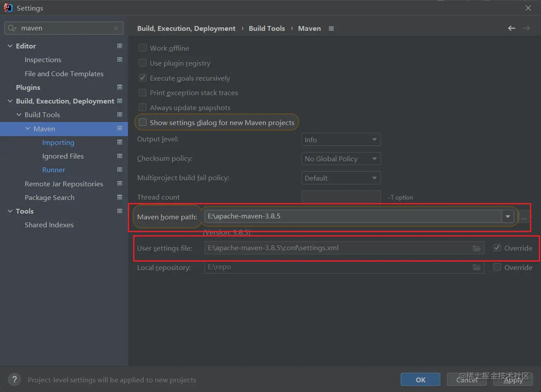Open Multiproject build fail policy dropdown
Image resolution: width=541 pixels, height=392 pixels.
coord(341,178)
